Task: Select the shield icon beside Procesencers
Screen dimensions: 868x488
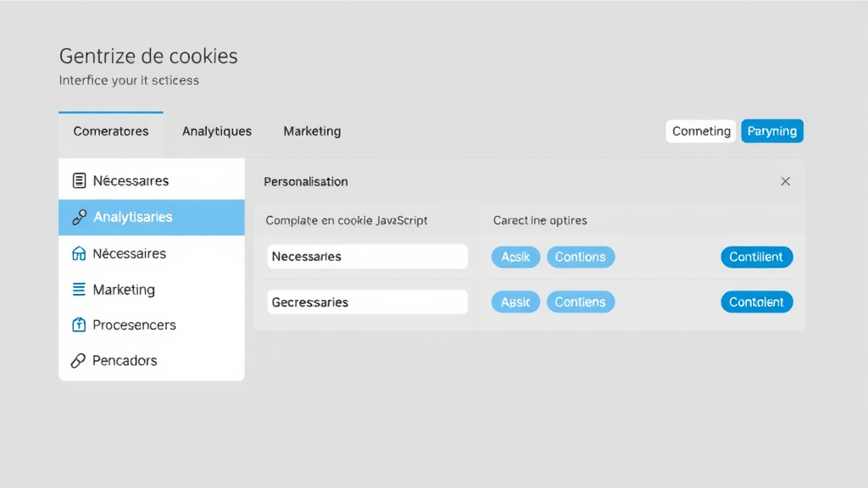Action: click(x=80, y=324)
